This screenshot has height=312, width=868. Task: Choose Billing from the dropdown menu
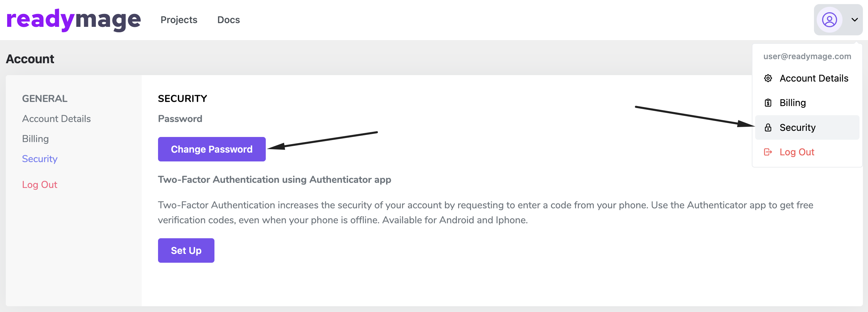coord(793,103)
